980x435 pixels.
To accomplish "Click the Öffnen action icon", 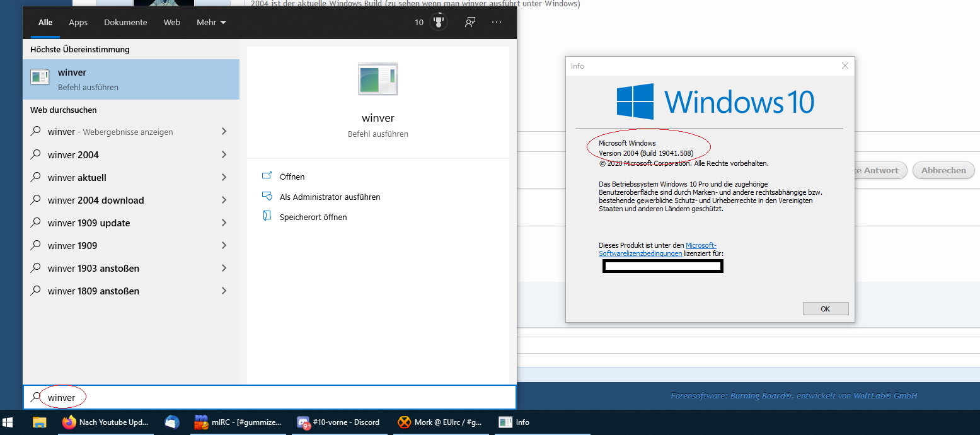I will pos(267,177).
